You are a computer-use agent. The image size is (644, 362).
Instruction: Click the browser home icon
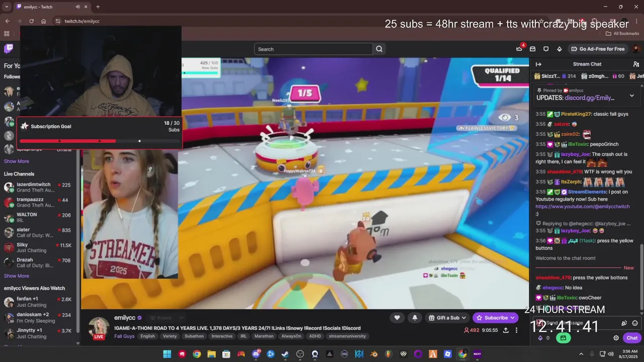44,21
